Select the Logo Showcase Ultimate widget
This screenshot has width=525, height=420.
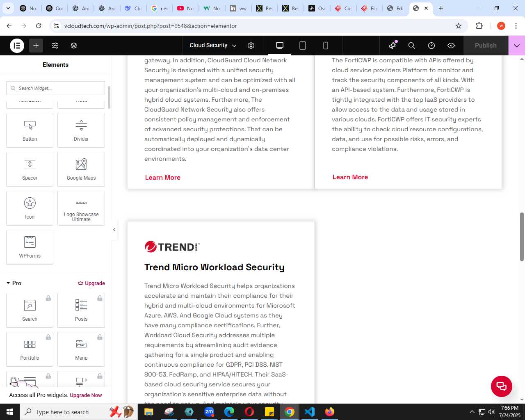click(x=81, y=208)
